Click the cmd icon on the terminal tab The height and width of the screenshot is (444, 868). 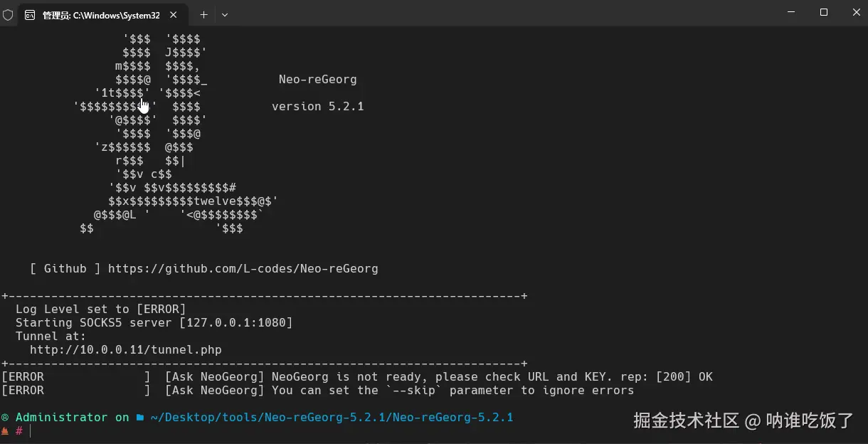point(30,15)
